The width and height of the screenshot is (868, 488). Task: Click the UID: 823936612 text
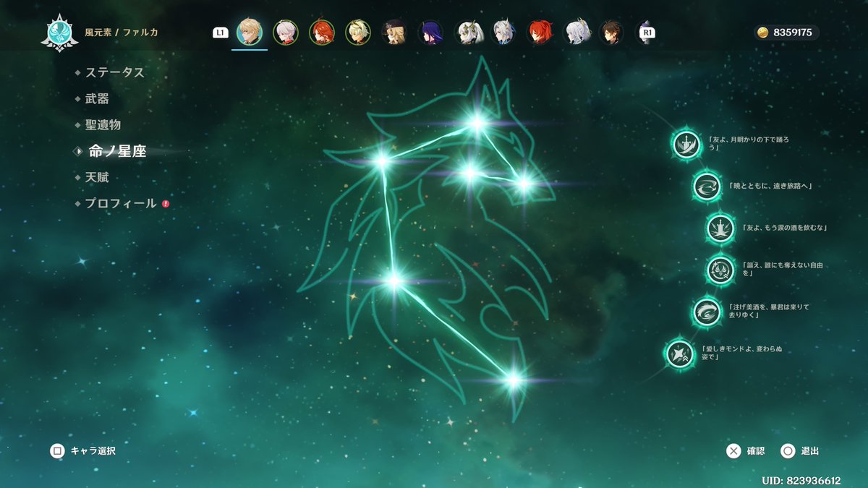point(801,481)
